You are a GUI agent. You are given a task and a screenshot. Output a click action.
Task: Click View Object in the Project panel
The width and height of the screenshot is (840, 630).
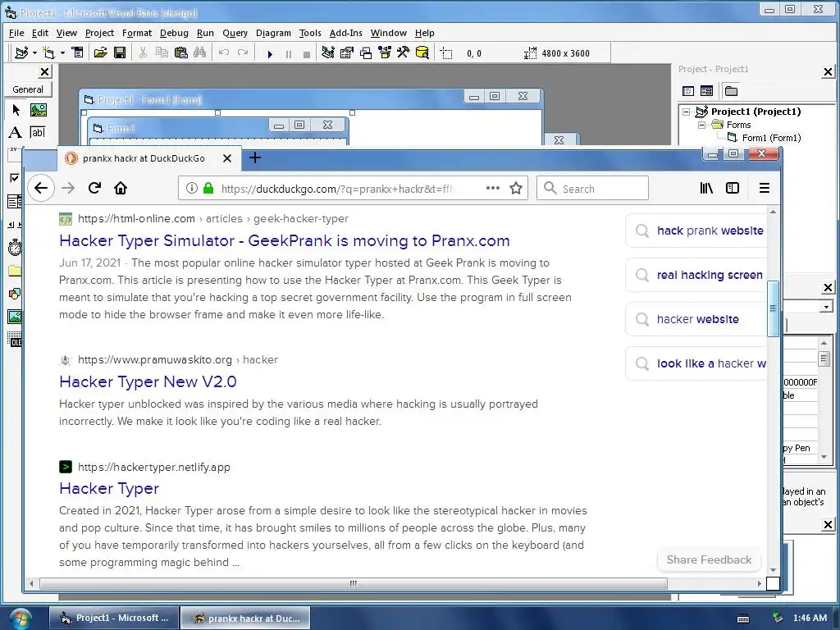pos(706,91)
